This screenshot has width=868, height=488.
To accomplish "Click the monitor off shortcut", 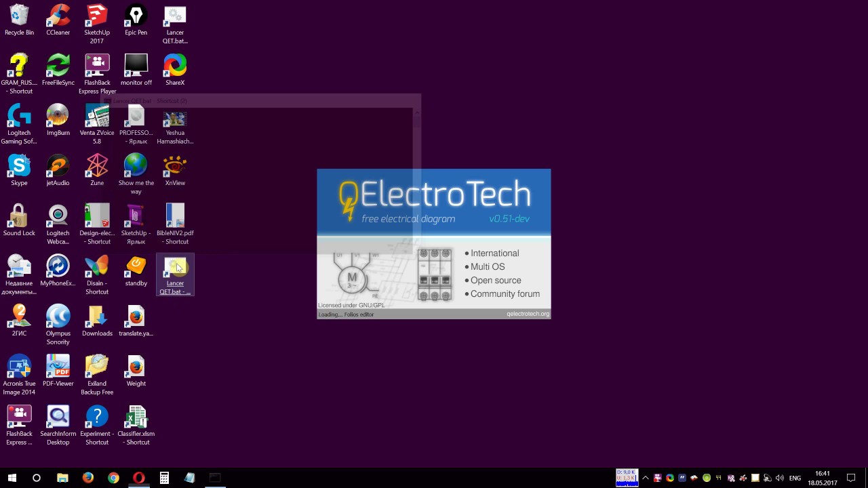I will (136, 70).
